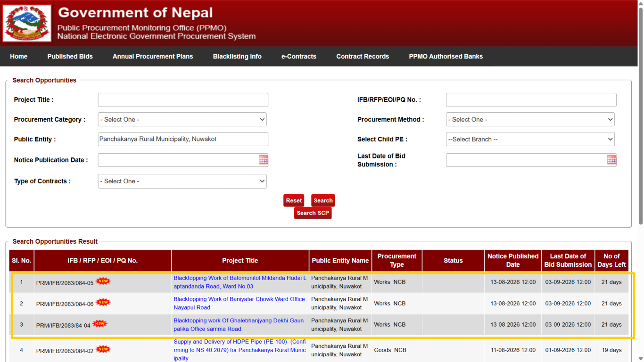Click the Public Entity Name column header
This screenshot has width=644, height=362.
(x=340, y=261)
